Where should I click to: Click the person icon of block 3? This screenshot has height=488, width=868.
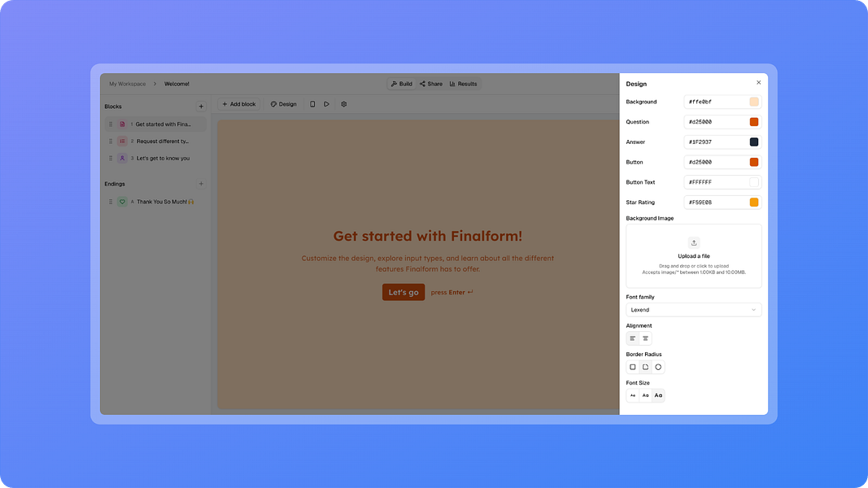[x=122, y=159]
